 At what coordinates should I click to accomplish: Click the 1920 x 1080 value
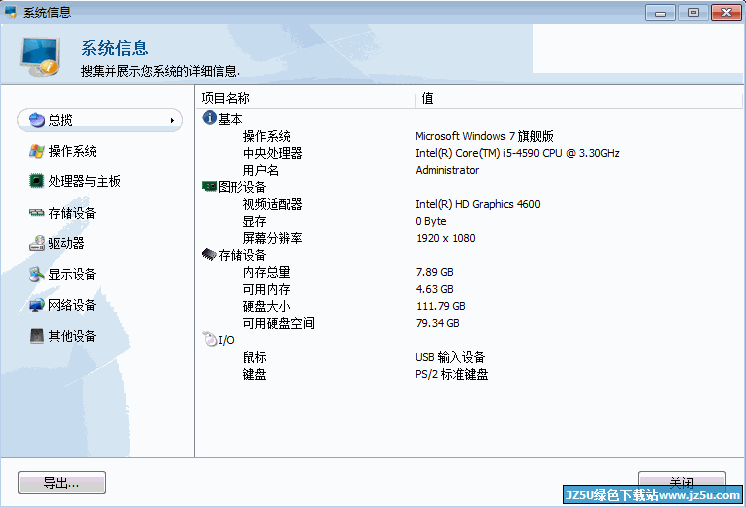[x=445, y=238]
